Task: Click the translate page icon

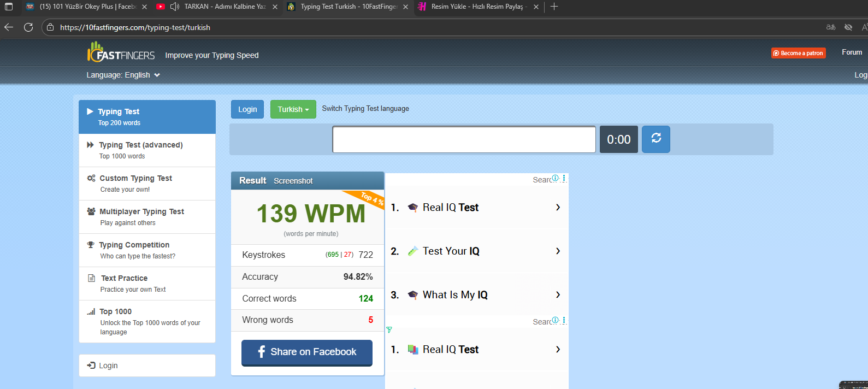Action: 831,27
